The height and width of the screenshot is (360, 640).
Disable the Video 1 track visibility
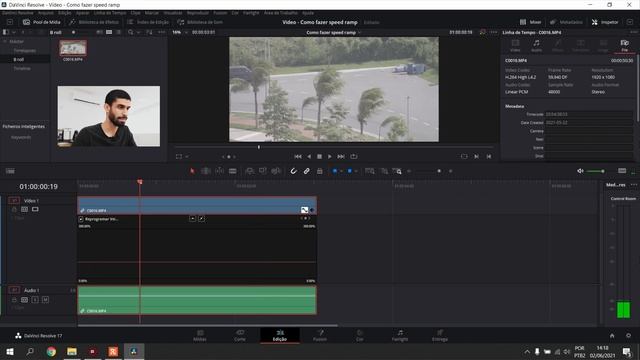[35, 209]
